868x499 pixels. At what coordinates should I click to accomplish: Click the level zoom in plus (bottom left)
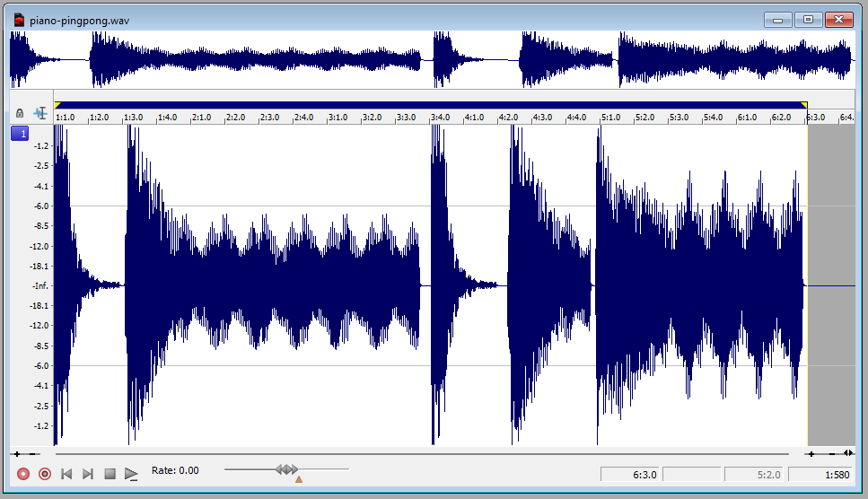coord(17,454)
